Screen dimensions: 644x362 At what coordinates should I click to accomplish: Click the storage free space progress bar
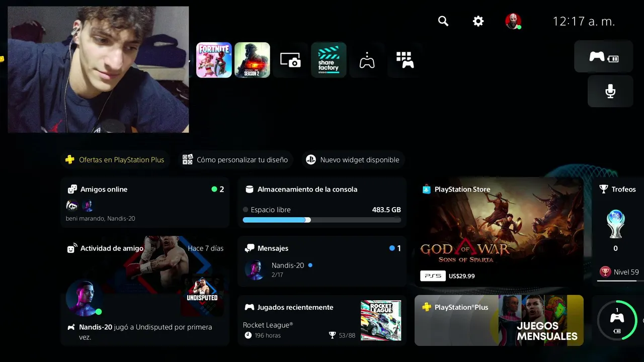tap(322, 220)
